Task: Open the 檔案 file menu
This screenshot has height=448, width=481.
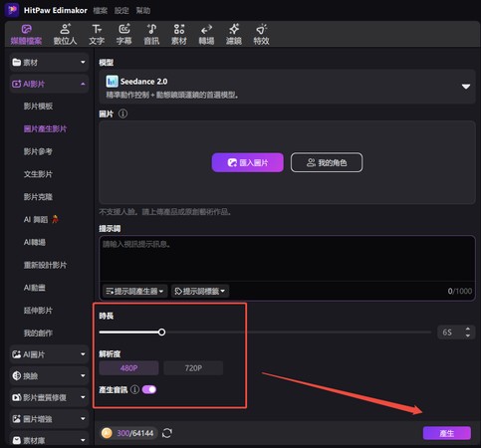Action: (101, 11)
